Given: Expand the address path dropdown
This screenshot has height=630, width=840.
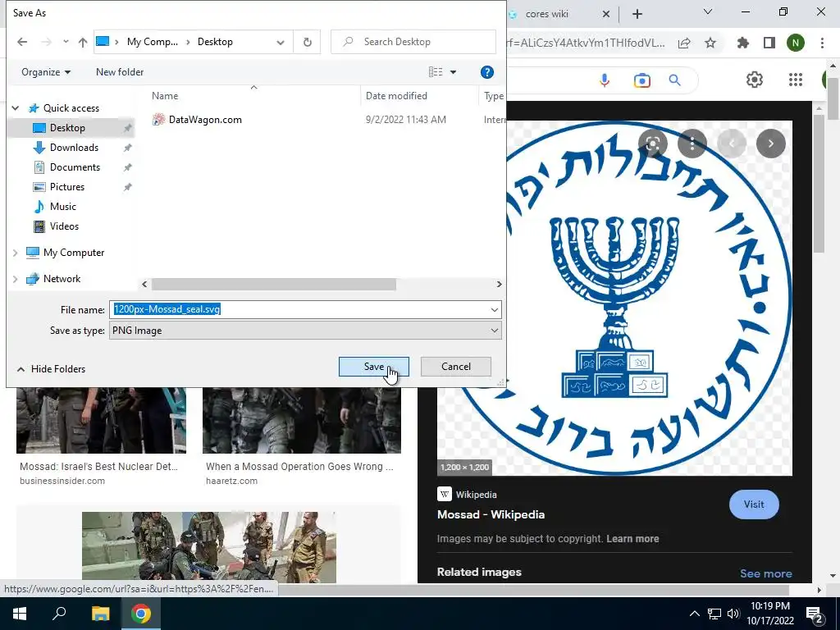Looking at the screenshot, I should click(x=281, y=42).
